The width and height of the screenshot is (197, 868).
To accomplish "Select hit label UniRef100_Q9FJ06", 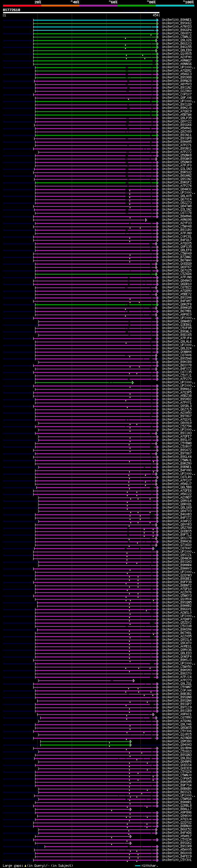I will point(176,98).
